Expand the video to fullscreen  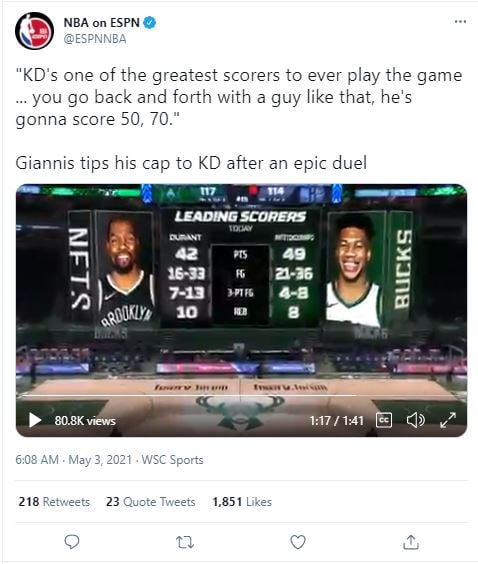(448, 420)
